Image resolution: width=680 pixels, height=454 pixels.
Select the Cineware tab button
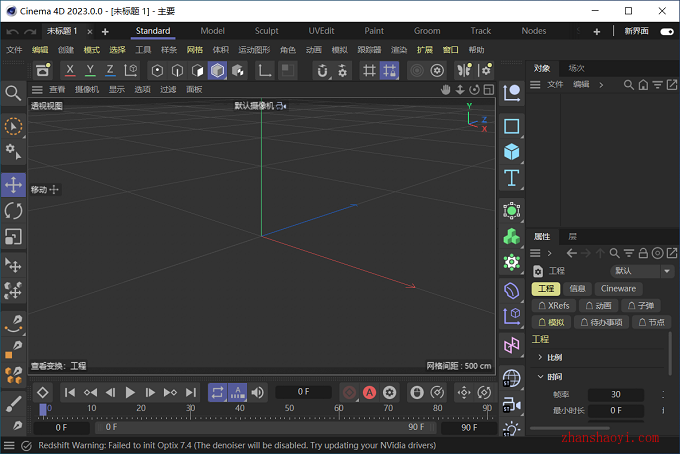point(618,288)
